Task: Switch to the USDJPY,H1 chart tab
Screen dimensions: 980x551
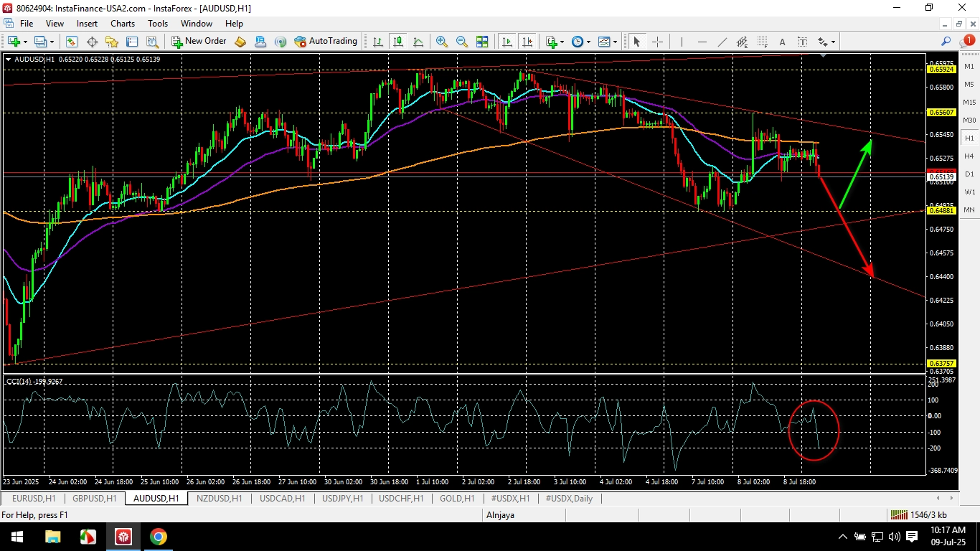Action: [343, 498]
